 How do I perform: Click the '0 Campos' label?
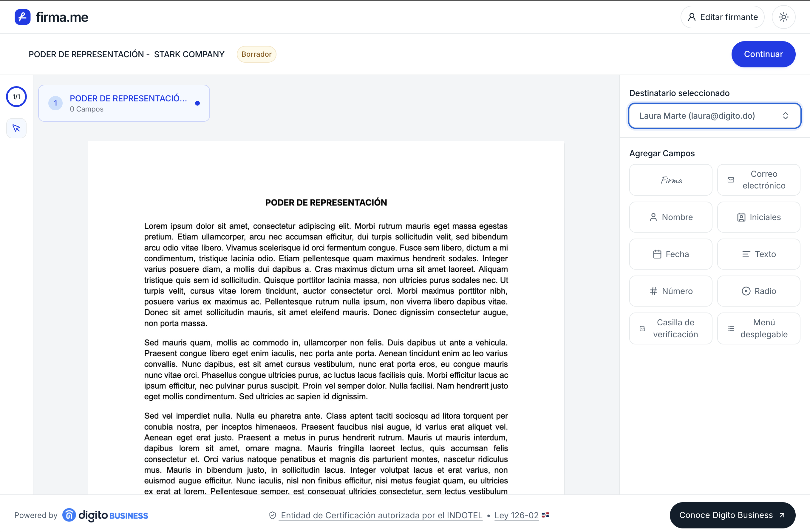coord(86,109)
